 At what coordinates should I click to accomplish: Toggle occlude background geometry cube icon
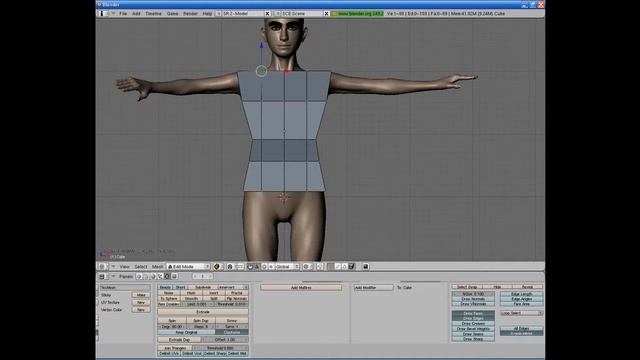tap(351, 267)
